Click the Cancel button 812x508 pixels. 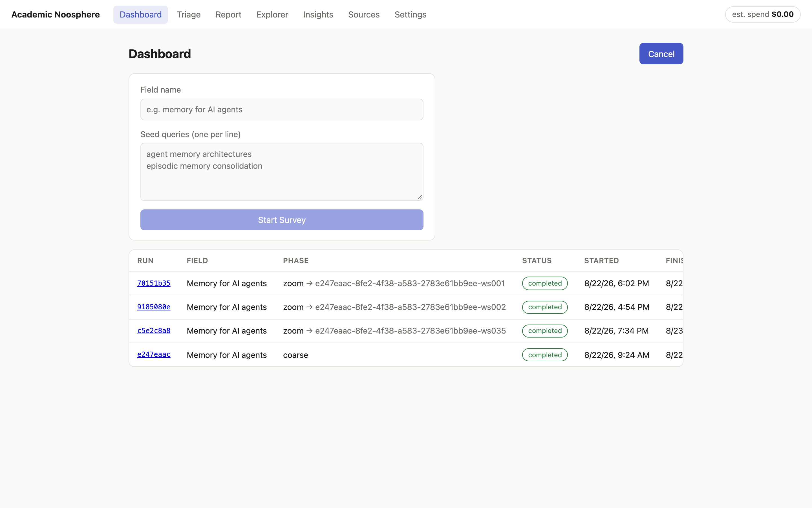click(661, 54)
